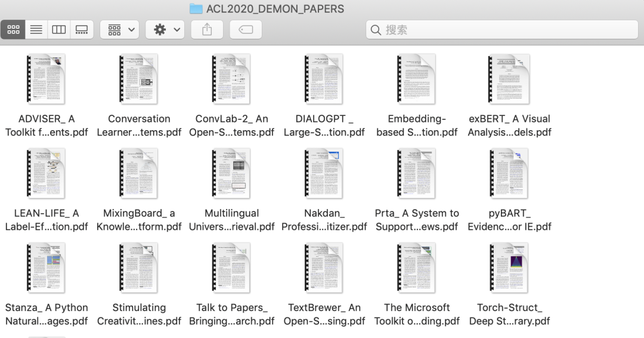644x338 pixels.
Task: Click the ACL2020_DEMON_PAPERS folder title icon
Action: [196, 8]
